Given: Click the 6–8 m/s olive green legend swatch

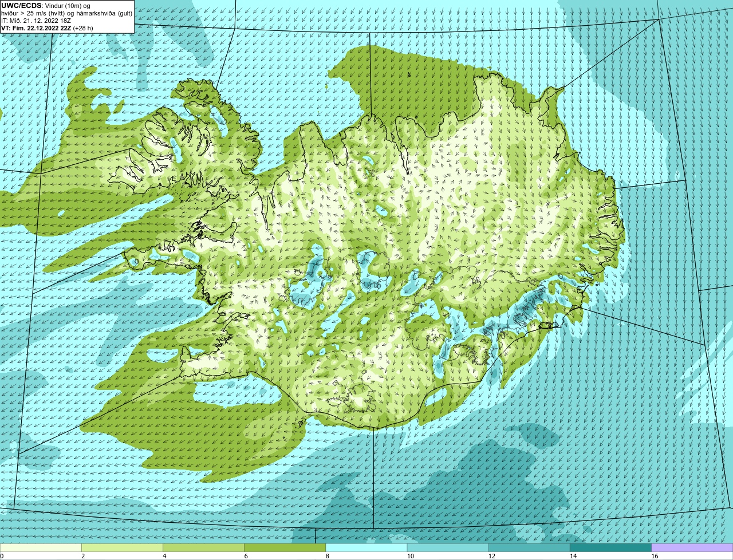Looking at the screenshot, I should pos(285,547).
